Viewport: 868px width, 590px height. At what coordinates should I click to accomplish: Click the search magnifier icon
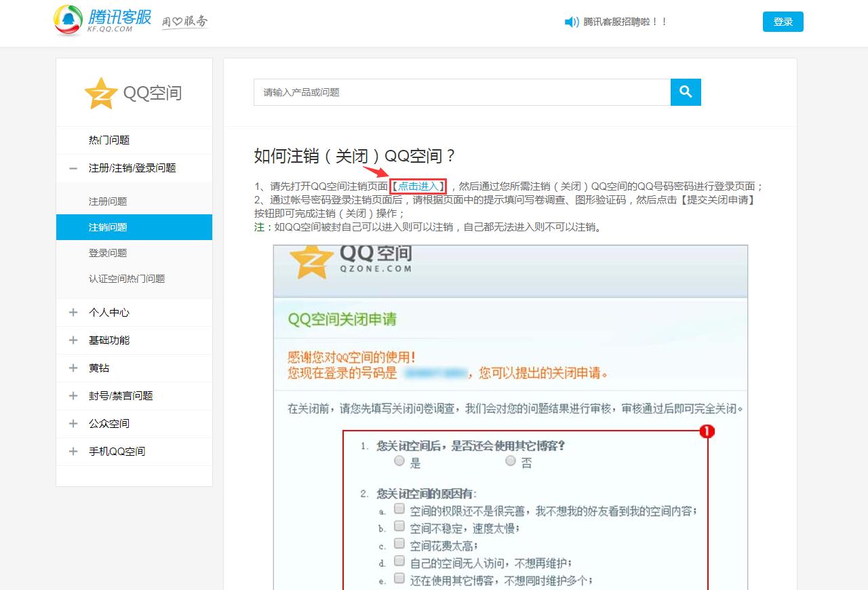(x=685, y=92)
